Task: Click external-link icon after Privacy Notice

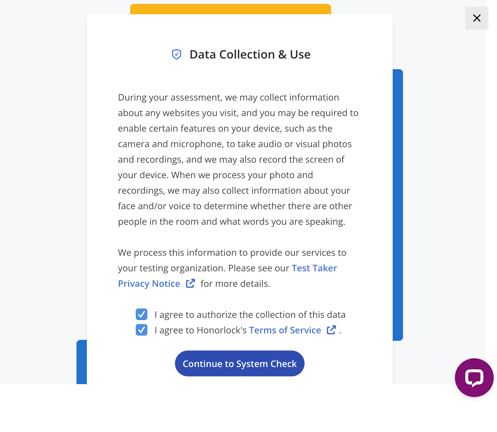Action: click(x=190, y=284)
